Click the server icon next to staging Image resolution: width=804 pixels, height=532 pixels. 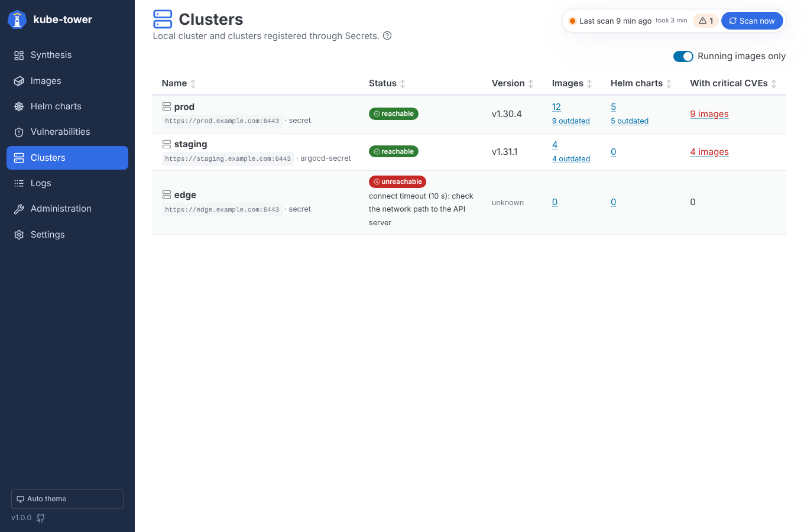point(167,144)
